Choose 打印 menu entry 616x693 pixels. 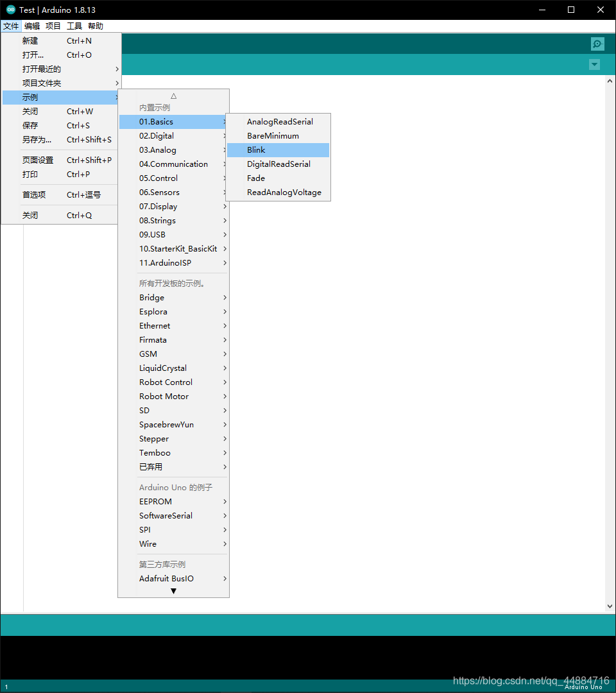click(x=62, y=174)
